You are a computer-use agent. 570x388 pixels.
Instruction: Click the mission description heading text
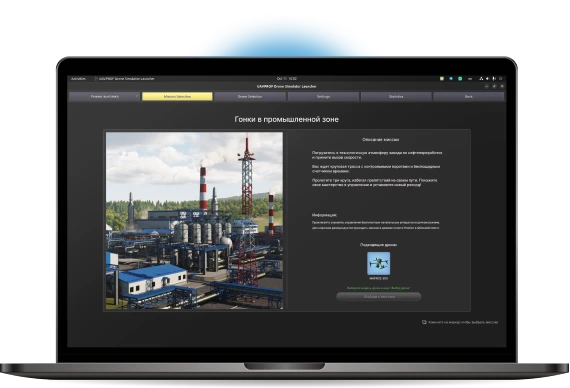click(x=381, y=140)
